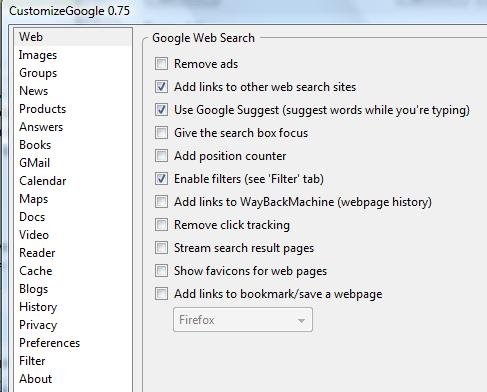Select the Web category
Image resolution: width=487 pixels, height=392 pixels.
click(73, 37)
